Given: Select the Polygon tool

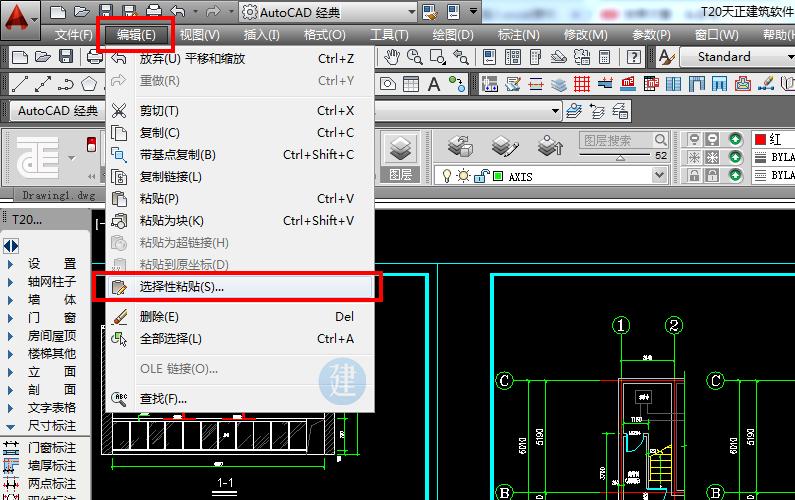Looking at the screenshot, I should [x=89, y=84].
